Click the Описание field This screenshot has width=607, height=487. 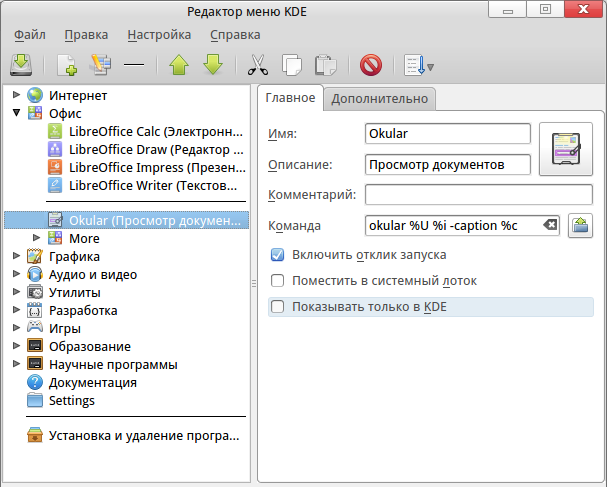(448, 165)
